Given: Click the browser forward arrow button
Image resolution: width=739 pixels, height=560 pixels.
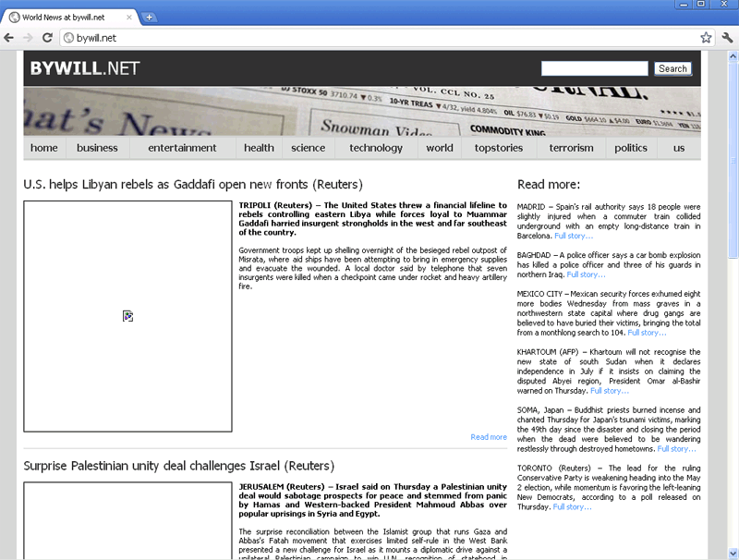Looking at the screenshot, I should (28, 38).
